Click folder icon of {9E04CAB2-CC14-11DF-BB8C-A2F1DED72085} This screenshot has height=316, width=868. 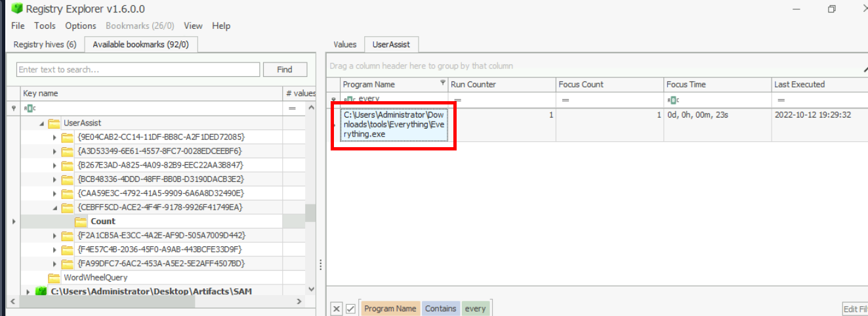[x=68, y=137]
